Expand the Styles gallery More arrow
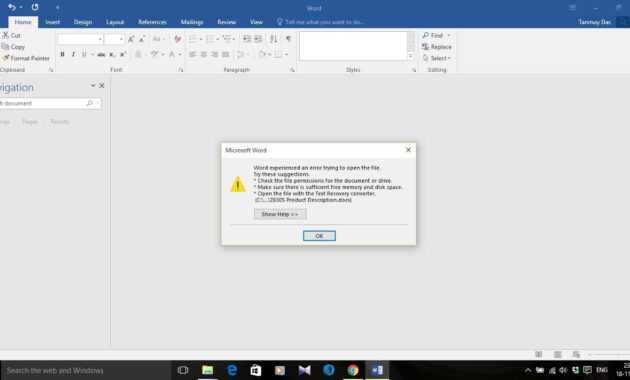630x380 pixels. click(411, 57)
